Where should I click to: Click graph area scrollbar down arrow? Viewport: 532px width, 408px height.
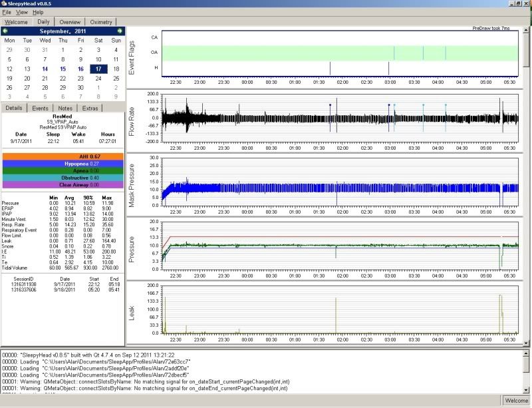pyautogui.click(x=526, y=343)
